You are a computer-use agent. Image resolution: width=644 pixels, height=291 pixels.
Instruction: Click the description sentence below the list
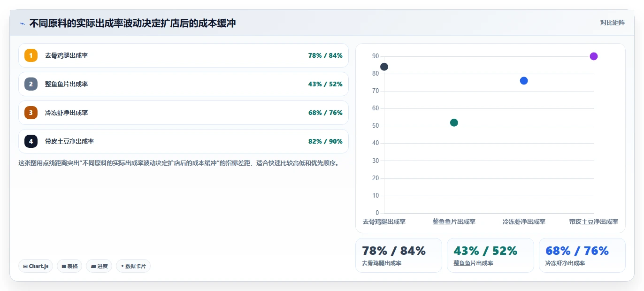pyautogui.click(x=178, y=163)
